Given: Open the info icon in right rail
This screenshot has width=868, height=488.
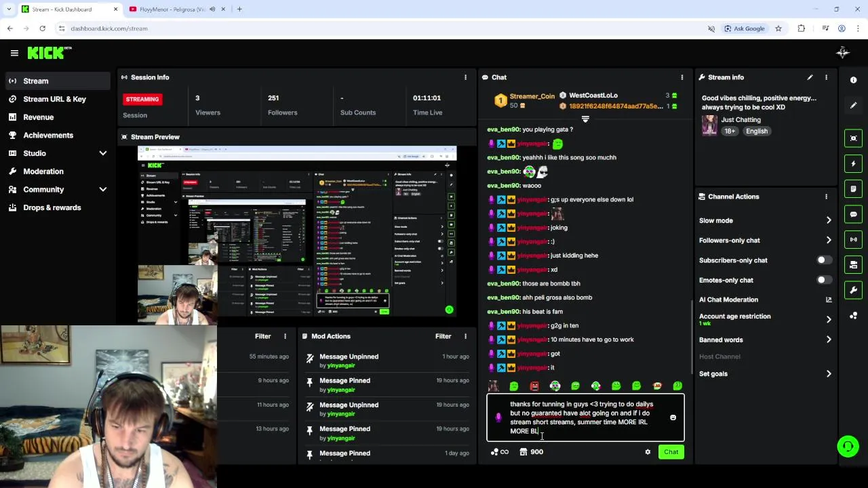Looking at the screenshot, I should (x=853, y=80).
